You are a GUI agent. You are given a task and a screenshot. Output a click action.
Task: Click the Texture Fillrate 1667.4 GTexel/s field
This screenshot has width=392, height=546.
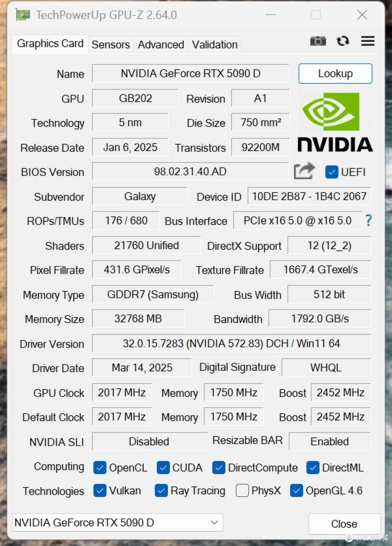point(320,270)
